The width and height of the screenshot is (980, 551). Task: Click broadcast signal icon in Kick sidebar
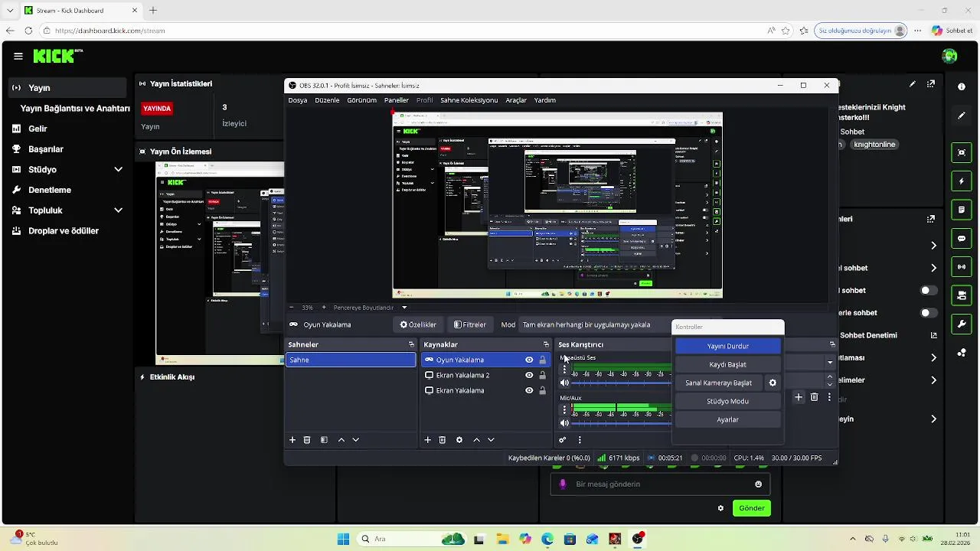(962, 267)
